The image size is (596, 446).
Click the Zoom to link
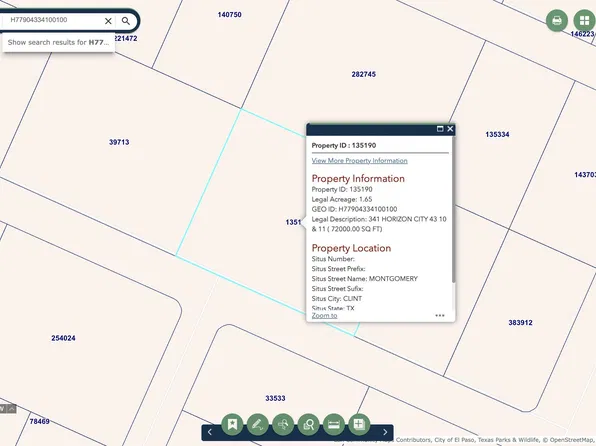(324, 316)
